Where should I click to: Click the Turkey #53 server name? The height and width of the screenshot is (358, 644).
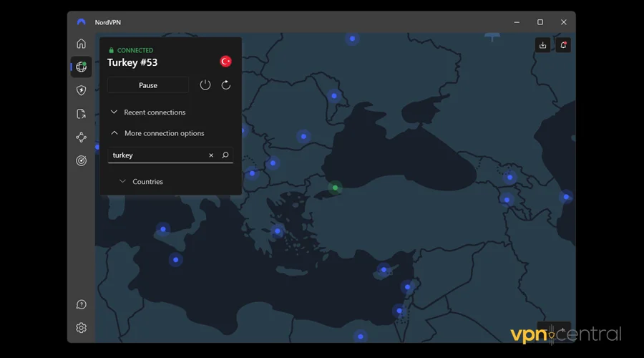tap(132, 62)
